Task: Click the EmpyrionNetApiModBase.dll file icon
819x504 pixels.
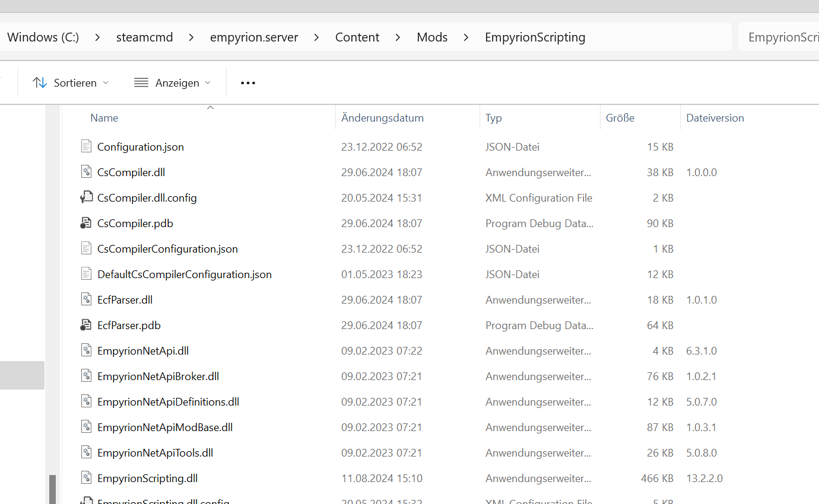Action: pyautogui.click(x=87, y=427)
